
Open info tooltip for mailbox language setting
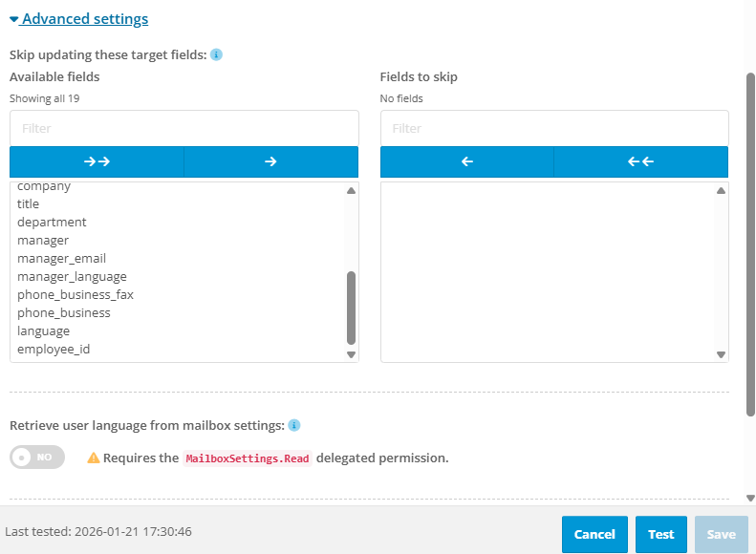(294, 425)
